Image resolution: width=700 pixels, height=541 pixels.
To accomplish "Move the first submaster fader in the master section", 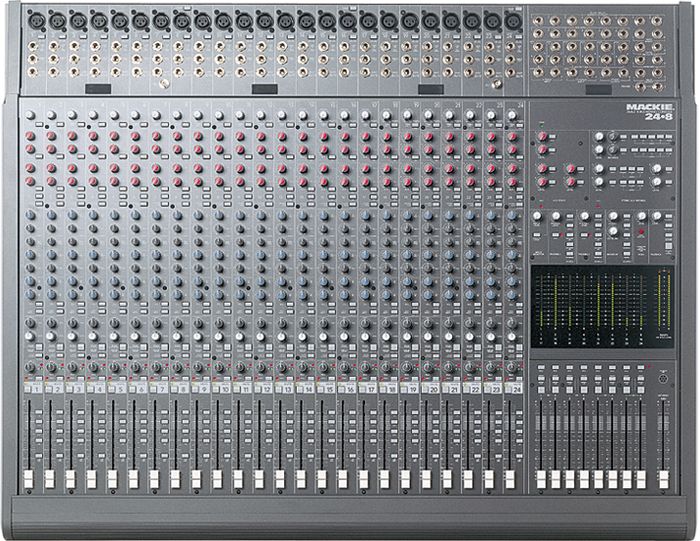I will coord(541,479).
